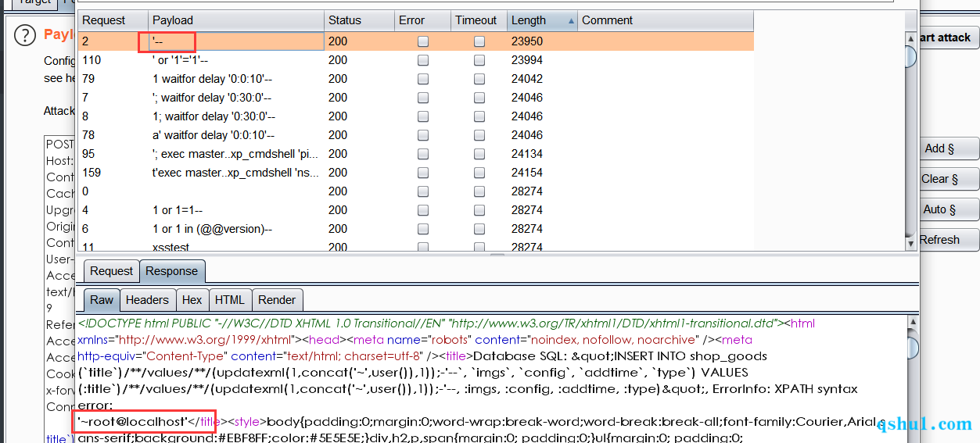Toggle Timeout checkbox for request 2
Image resolution: width=980 pixels, height=443 pixels.
tap(479, 41)
